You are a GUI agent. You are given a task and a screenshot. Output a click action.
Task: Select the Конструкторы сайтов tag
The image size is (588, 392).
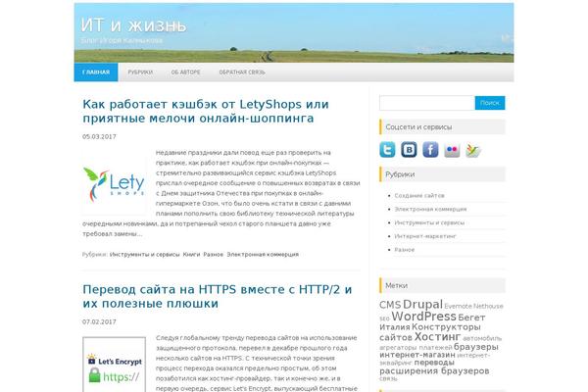click(430, 332)
